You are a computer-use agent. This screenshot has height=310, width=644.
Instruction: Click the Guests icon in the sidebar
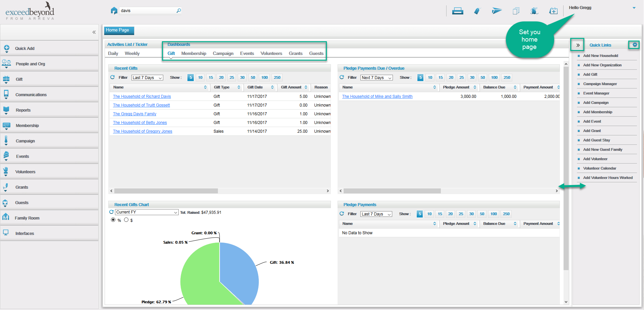5,203
